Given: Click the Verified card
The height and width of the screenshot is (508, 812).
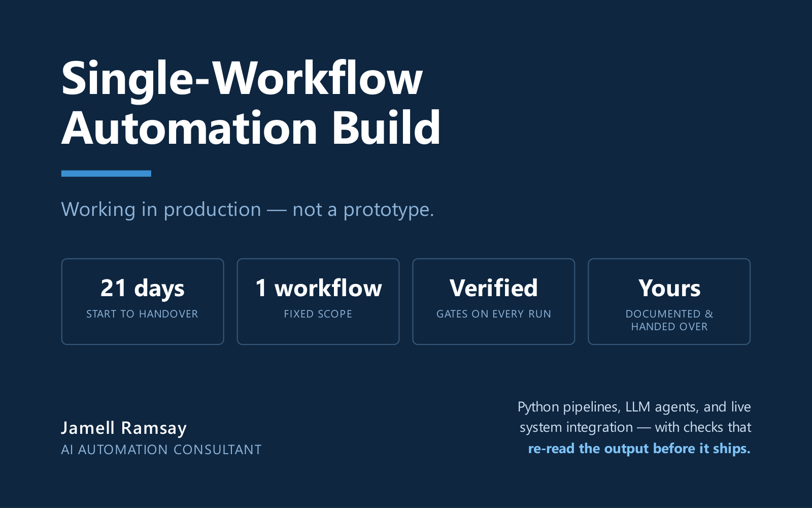Looking at the screenshot, I should pyautogui.click(x=494, y=302).
